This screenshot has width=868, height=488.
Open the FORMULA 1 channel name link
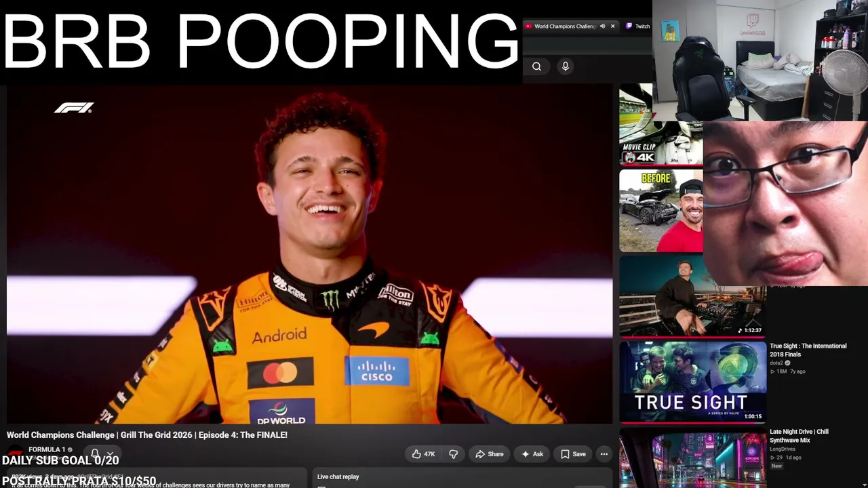[x=47, y=449]
